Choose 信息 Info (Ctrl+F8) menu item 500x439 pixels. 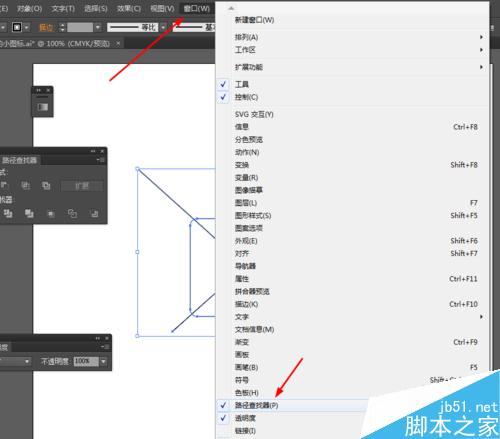tap(353, 127)
